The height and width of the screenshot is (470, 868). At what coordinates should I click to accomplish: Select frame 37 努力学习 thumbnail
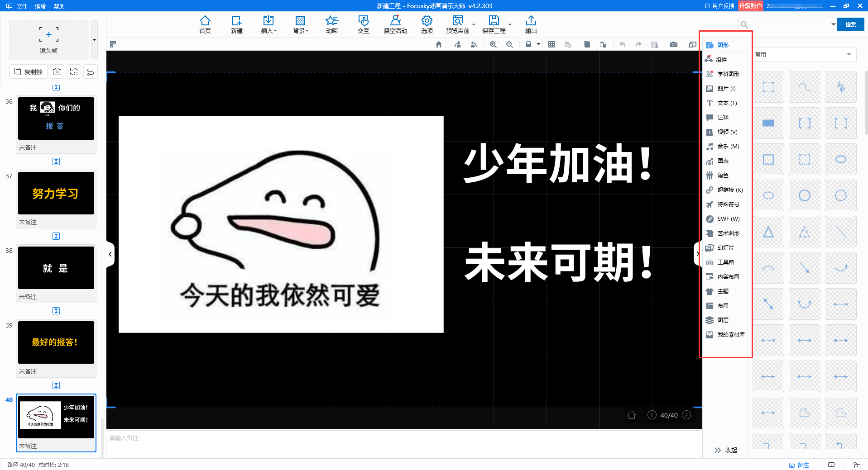[x=56, y=193]
